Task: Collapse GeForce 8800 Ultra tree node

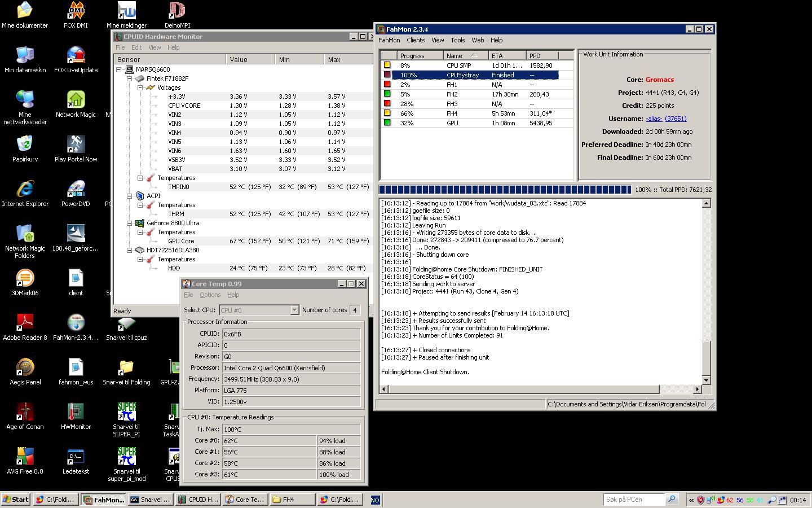Action: 129,223
